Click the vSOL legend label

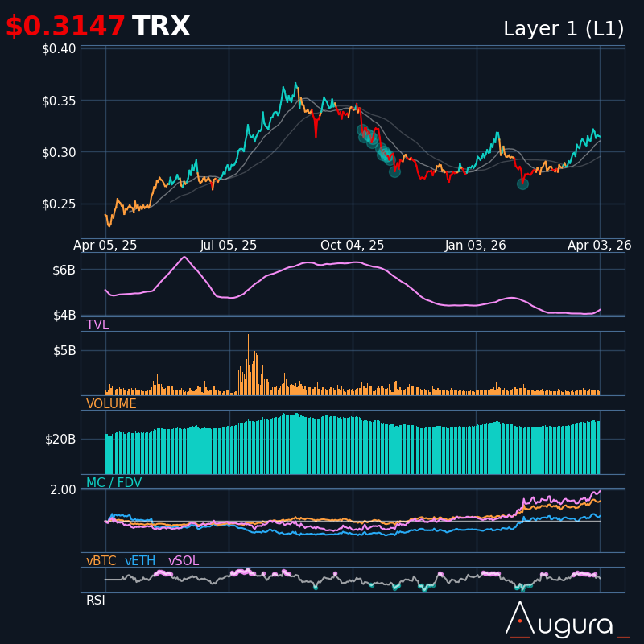coord(184,561)
